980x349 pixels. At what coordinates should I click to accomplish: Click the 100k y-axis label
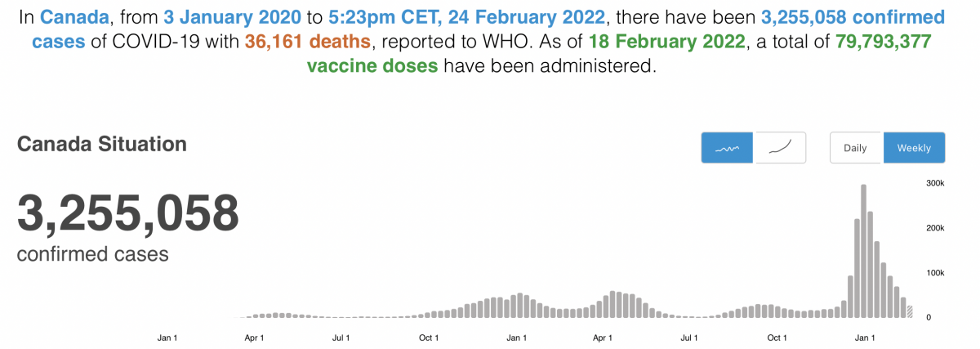[x=934, y=273]
